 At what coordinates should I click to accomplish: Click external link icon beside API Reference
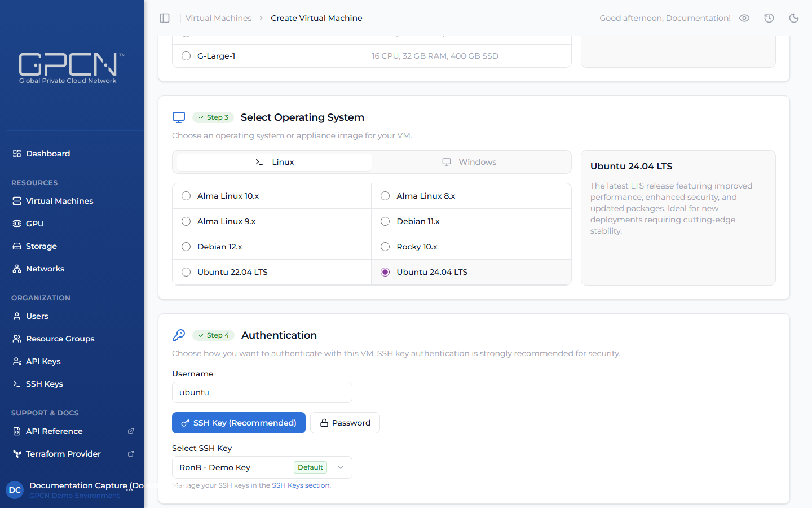[x=131, y=431]
